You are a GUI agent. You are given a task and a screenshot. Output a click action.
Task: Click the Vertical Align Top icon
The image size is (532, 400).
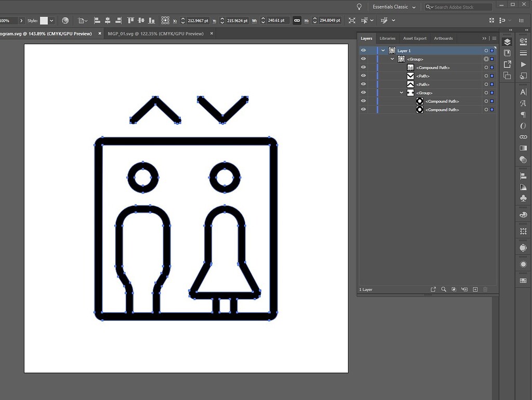coord(130,20)
